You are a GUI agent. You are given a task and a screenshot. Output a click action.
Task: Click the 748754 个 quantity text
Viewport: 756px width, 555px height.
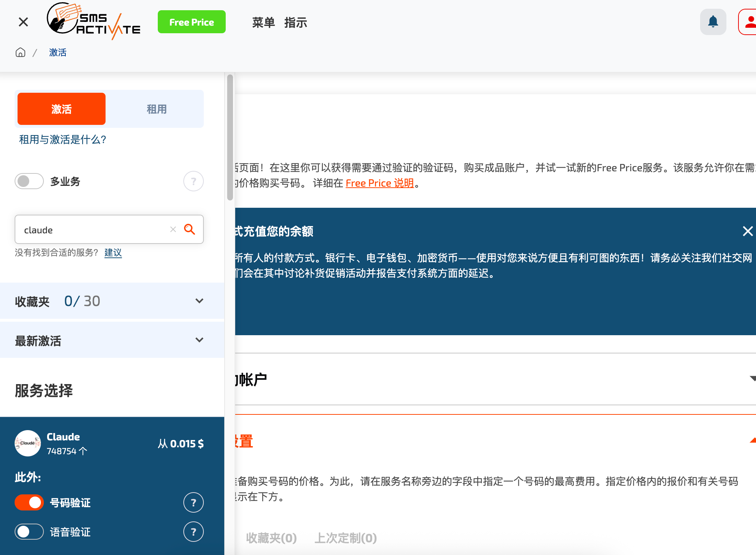click(x=67, y=451)
